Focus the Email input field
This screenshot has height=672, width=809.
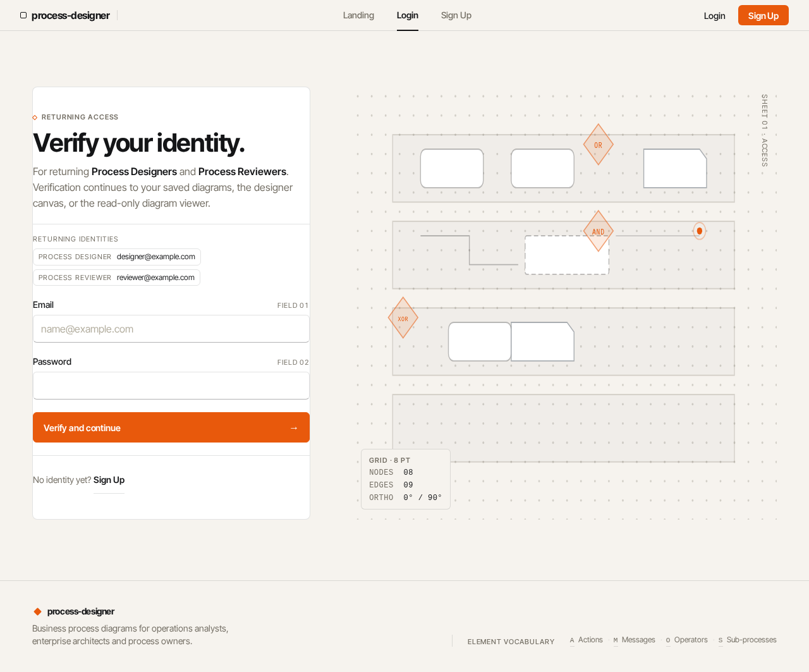(171, 329)
